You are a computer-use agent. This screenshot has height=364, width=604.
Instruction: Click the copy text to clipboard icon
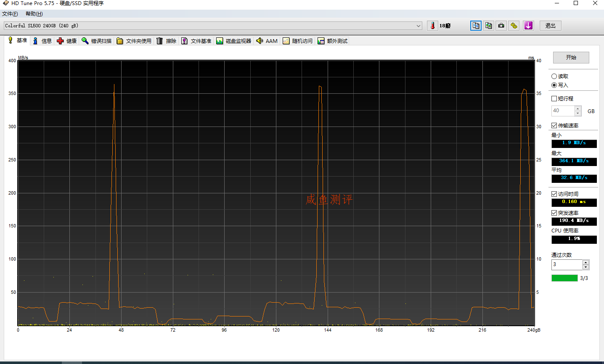(x=476, y=26)
